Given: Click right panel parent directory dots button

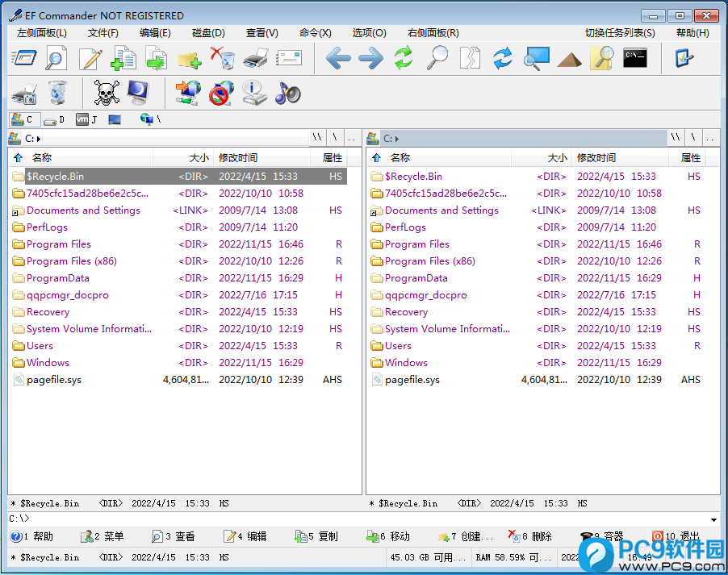Looking at the screenshot, I should point(710,138).
